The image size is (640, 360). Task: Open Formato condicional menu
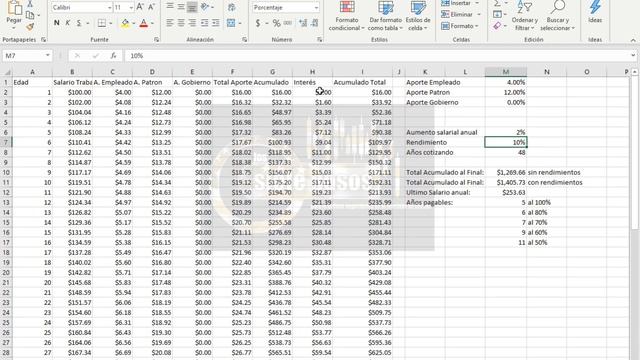347,16
